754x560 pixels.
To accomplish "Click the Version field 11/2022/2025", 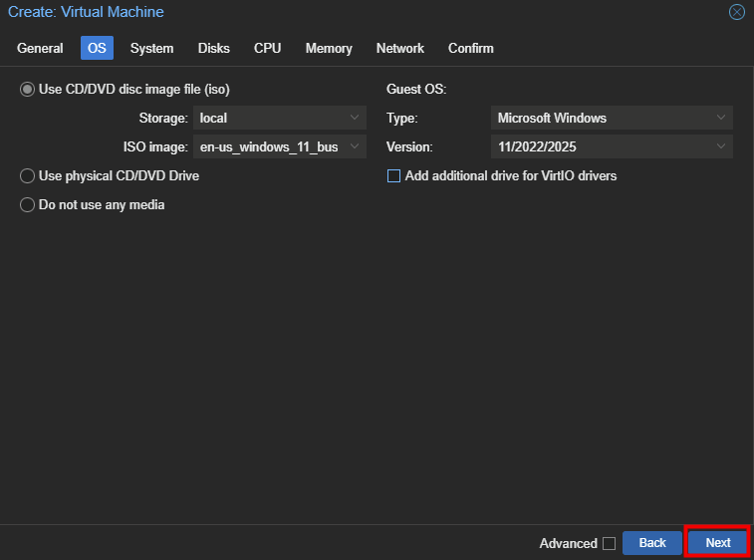I will [612, 146].
